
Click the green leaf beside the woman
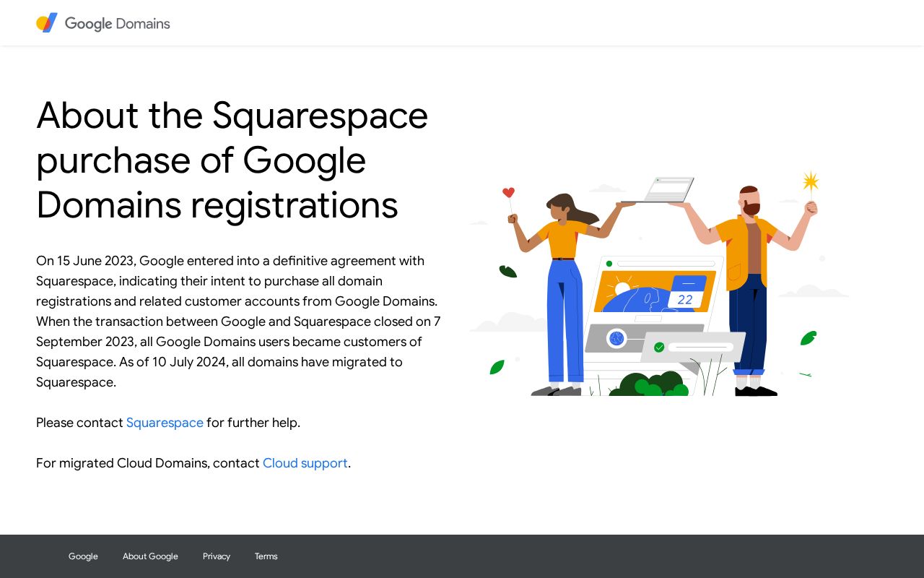507,272
